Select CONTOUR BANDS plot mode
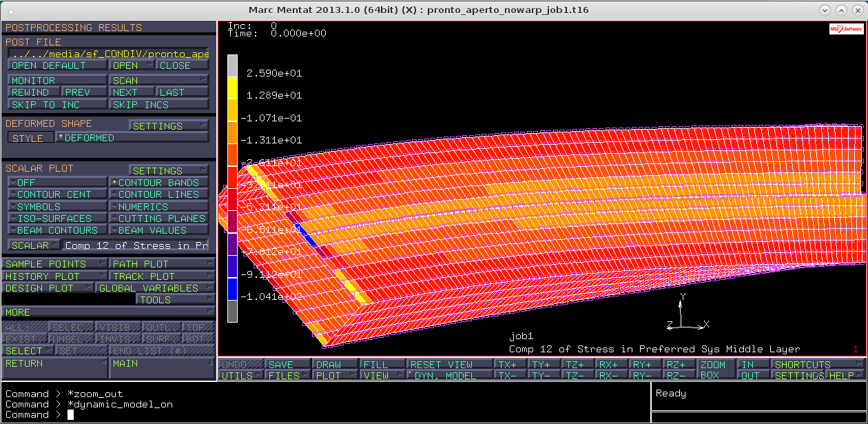Image resolution: width=868 pixels, height=424 pixels. click(x=159, y=183)
